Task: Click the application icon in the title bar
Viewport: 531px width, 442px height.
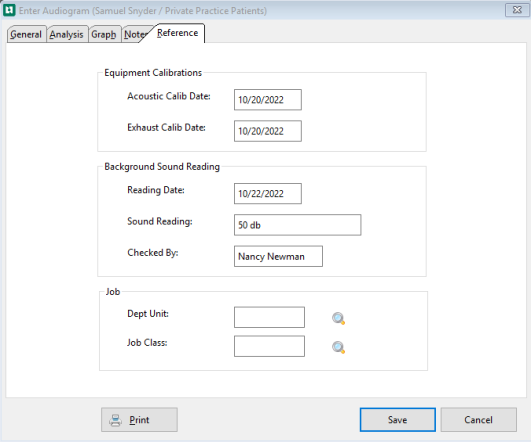Action: pyautogui.click(x=9, y=10)
